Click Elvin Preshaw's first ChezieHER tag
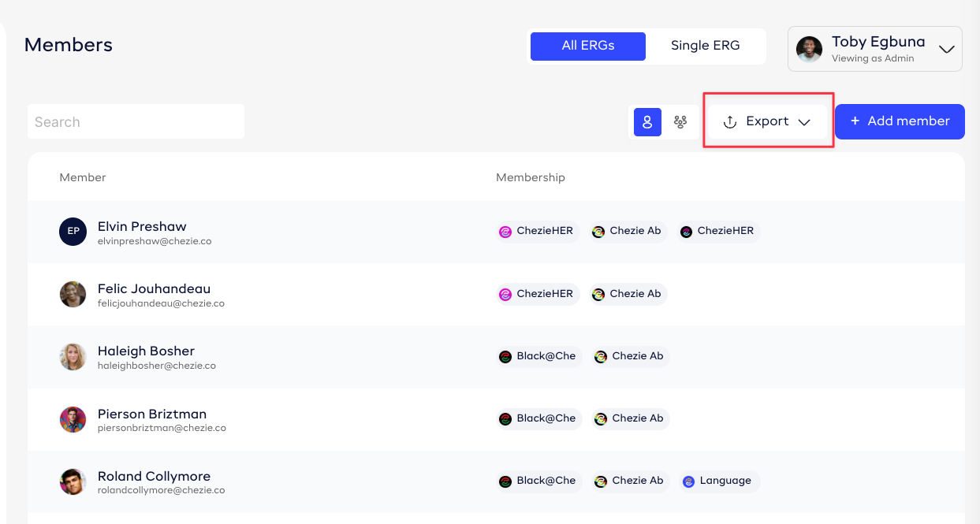 [538, 231]
